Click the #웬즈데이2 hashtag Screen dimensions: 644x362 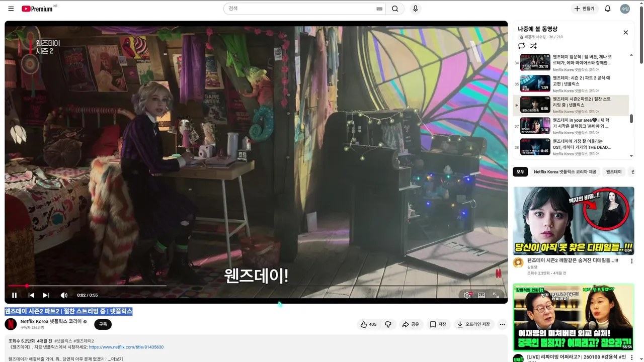(84, 341)
